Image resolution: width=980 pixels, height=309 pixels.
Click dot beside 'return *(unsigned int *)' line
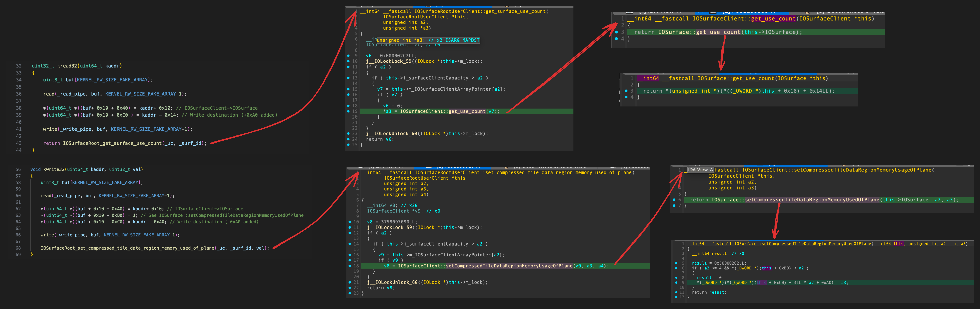tap(626, 91)
